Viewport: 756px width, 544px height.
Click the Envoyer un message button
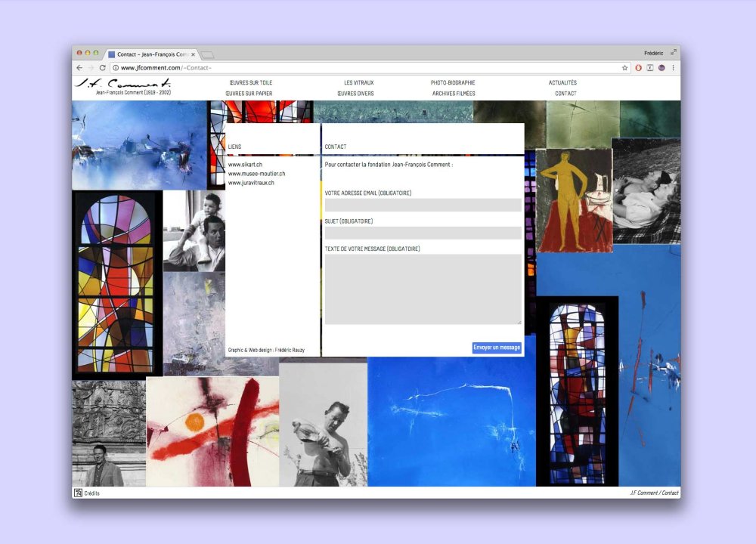point(497,348)
